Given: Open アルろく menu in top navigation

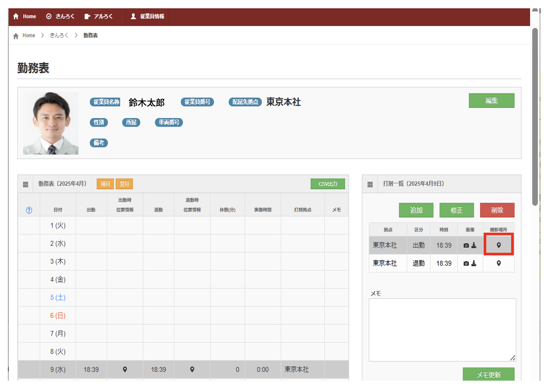Looking at the screenshot, I should 99,16.
